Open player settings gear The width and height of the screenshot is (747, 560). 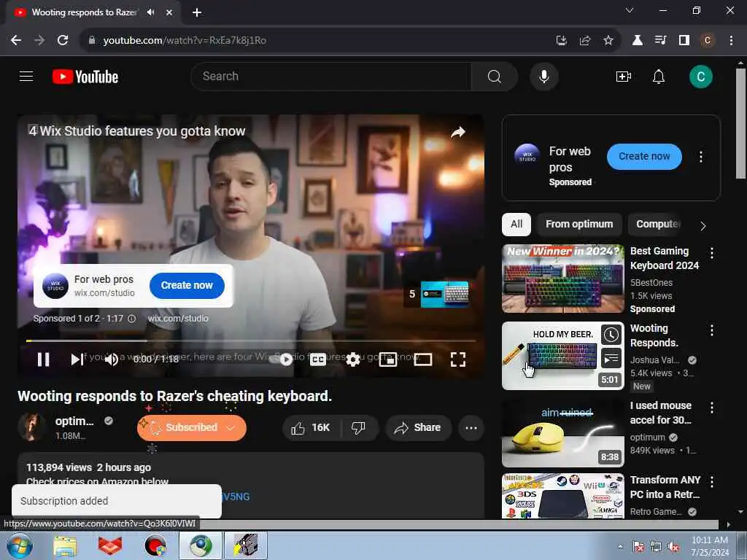pyautogui.click(x=352, y=359)
